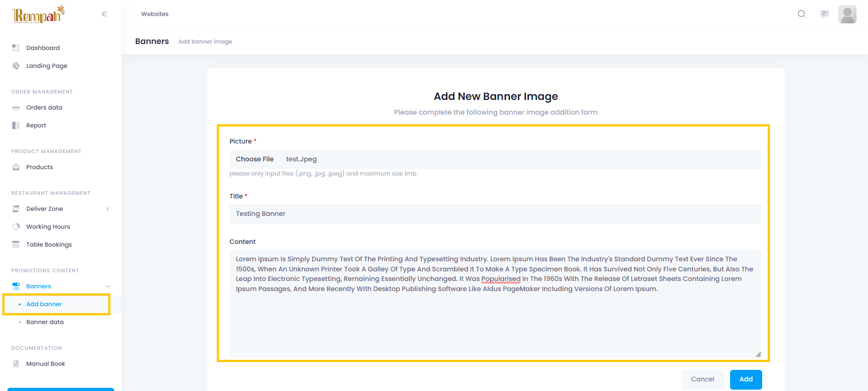Click the Cancel button

(x=702, y=380)
